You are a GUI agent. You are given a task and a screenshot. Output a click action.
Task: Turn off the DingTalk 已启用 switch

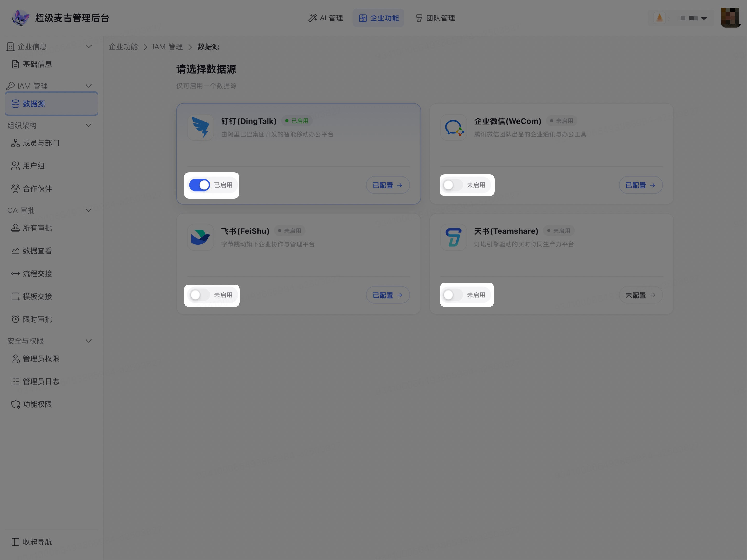[x=199, y=185]
